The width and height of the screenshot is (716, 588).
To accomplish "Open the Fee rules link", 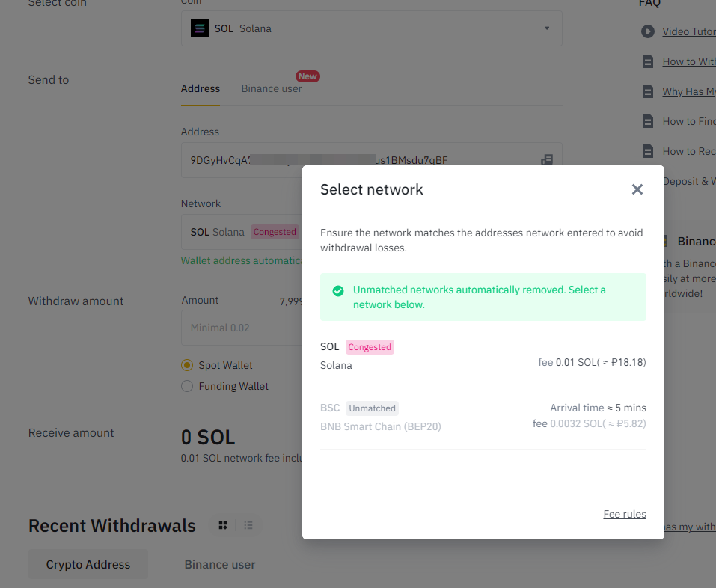I will tap(624, 514).
